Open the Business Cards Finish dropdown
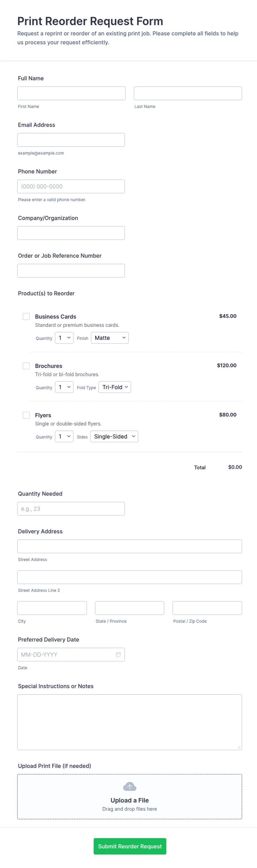 [110, 338]
